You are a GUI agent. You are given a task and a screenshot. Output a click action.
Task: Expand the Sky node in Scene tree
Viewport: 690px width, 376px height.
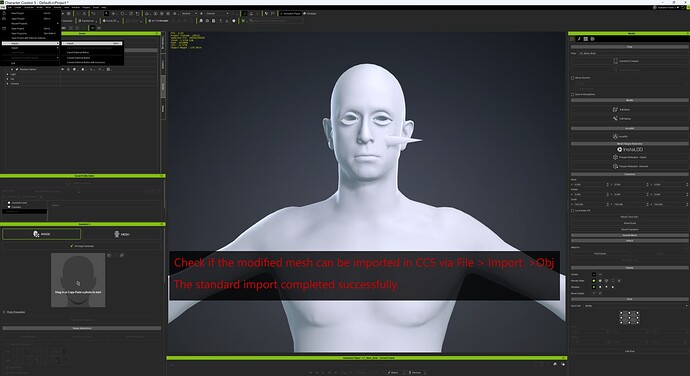(7, 79)
